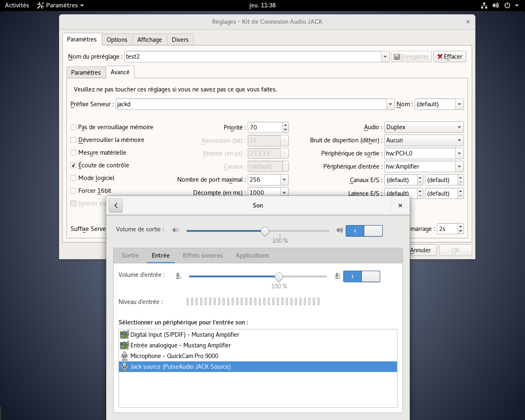Click the back arrow in the Son dialog

tap(116, 205)
